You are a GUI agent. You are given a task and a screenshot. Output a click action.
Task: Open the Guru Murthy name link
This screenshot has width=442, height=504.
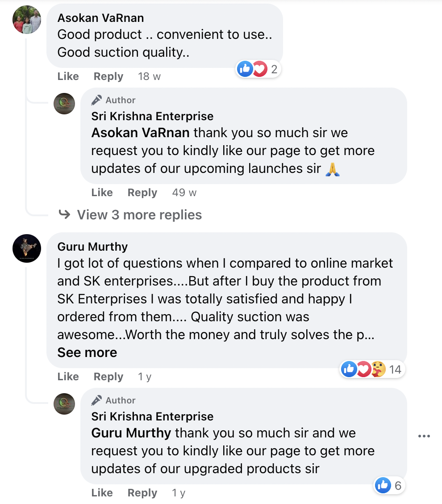click(92, 247)
